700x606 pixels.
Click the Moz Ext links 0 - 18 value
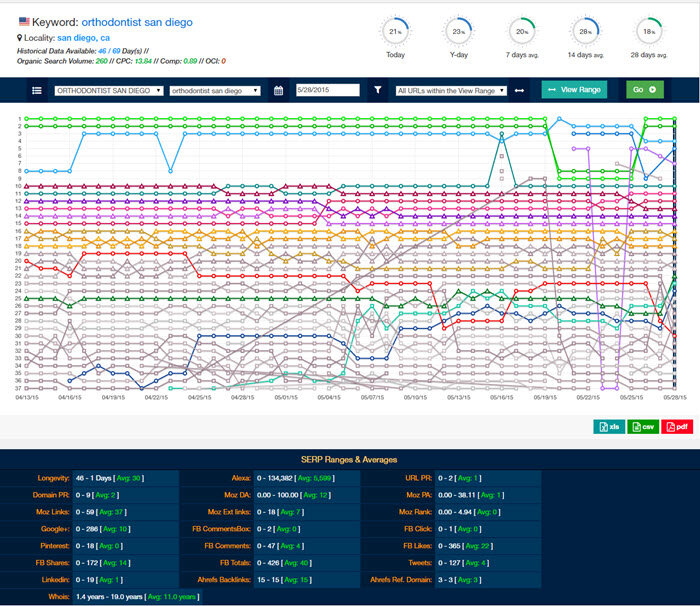point(280,512)
